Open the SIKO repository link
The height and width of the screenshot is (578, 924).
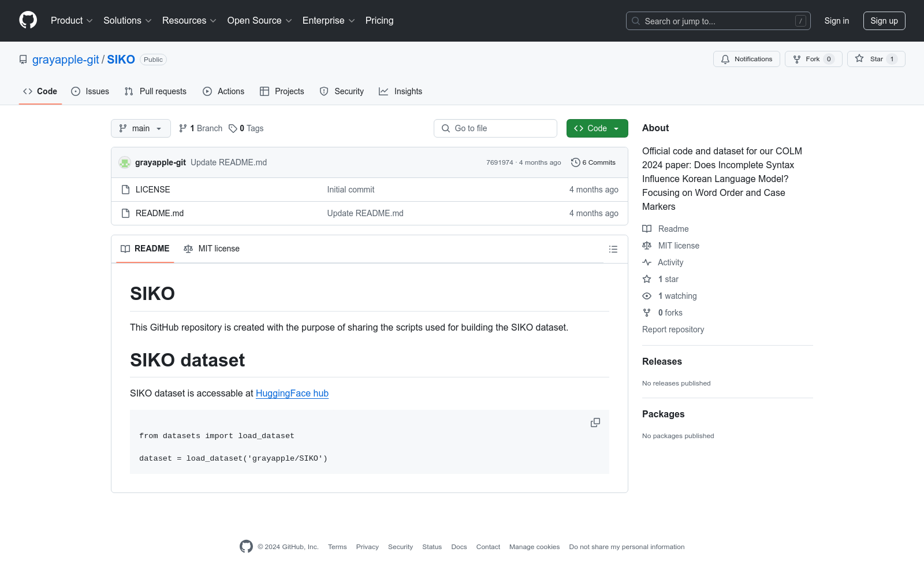pos(121,60)
